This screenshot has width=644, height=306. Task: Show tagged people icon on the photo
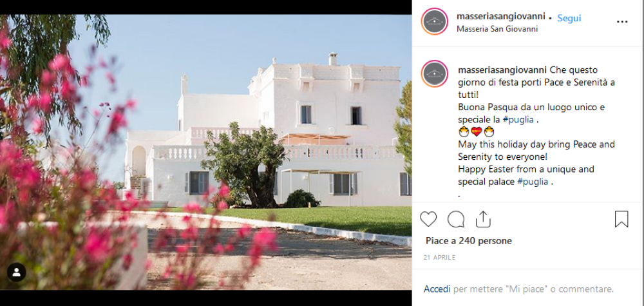[x=17, y=272]
